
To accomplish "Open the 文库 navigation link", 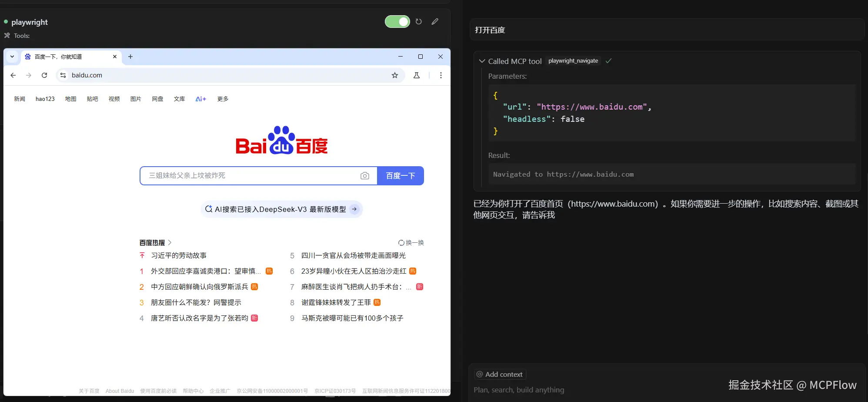I will 180,99.
